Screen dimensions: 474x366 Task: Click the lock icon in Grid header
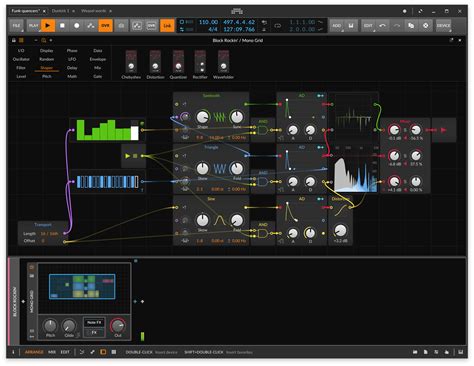click(14, 40)
